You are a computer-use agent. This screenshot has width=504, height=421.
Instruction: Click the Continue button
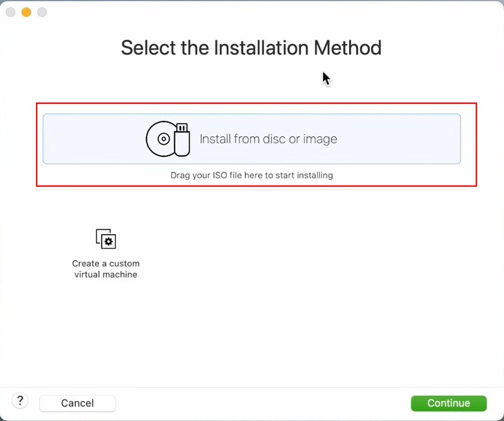(x=449, y=403)
